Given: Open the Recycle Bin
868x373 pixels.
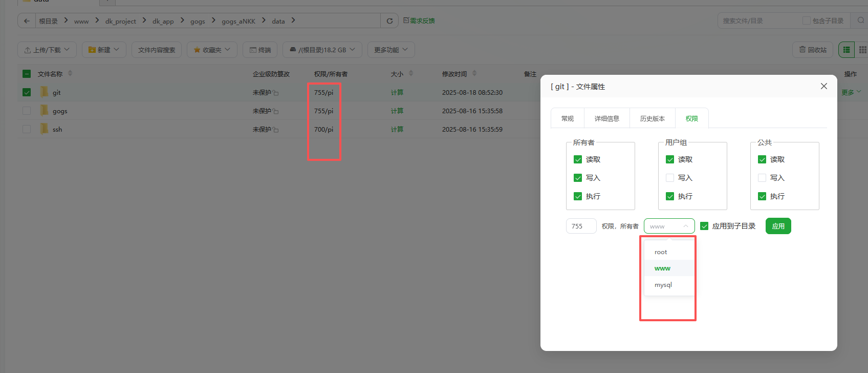Looking at the screenshot, I should click(813, 50).
